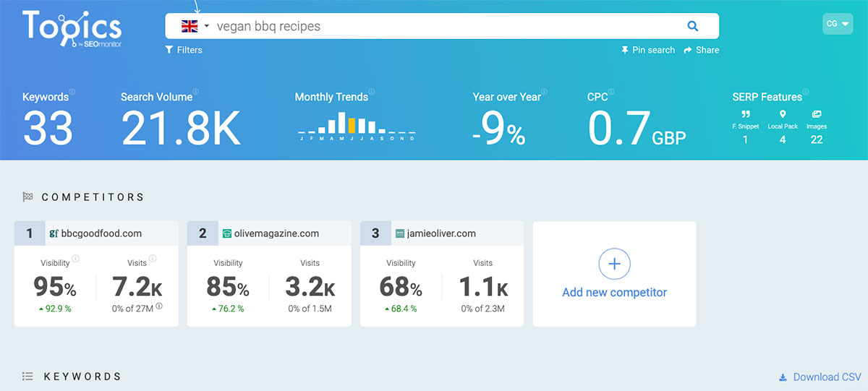
Task: Click the highlighted yellow June trend bar
Action: coord(352,126)
